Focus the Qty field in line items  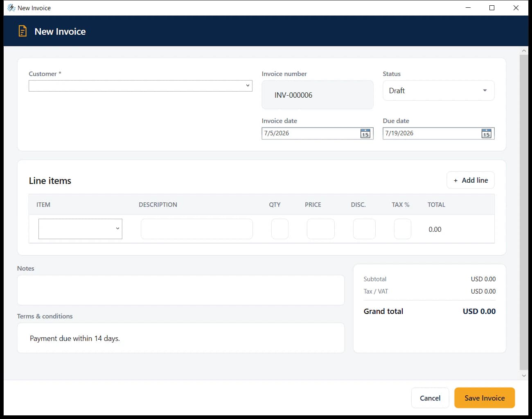tap(280, 229)
